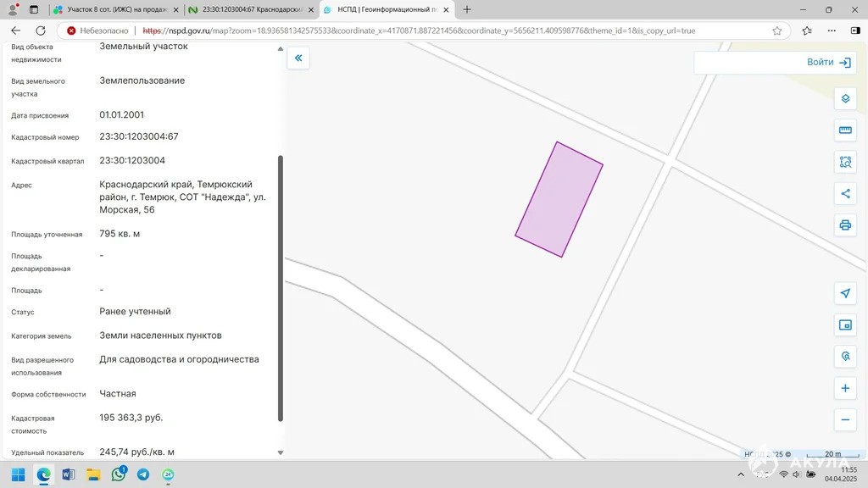Click cadastral cost 195 363,3 руб.
Screen dimensions: 868x488
pos(131,418)
